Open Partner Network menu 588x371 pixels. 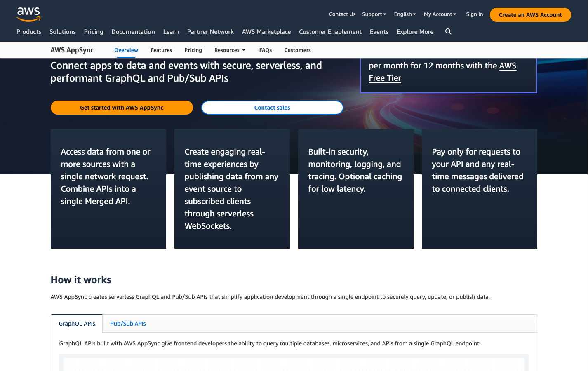pos(210,32)
